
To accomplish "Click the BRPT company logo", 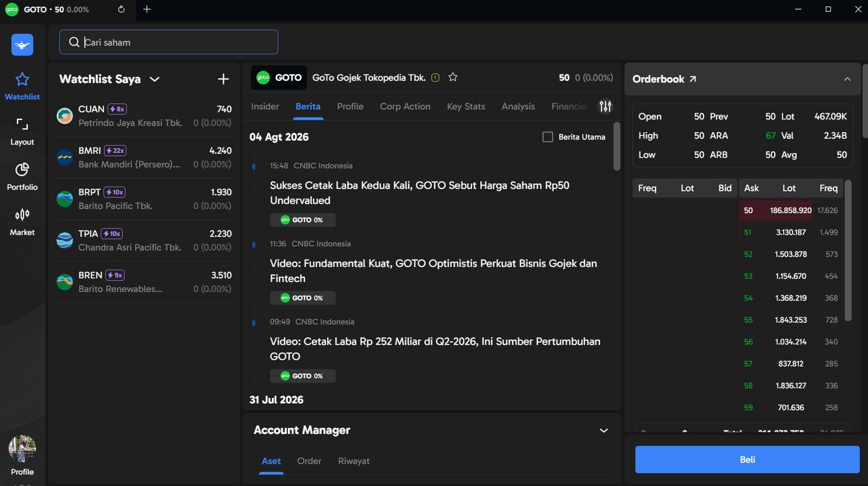I will pos(65,199).
